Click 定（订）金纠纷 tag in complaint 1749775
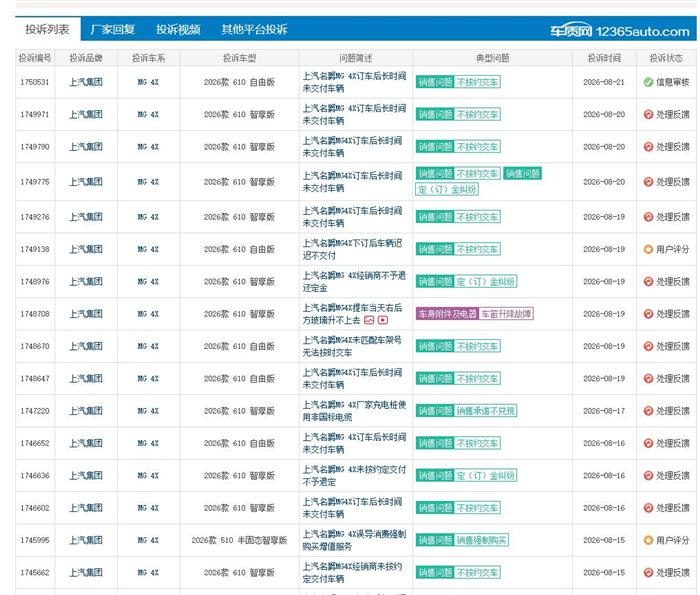This screenshot has height=595, width=700. (x=447, y=190)
